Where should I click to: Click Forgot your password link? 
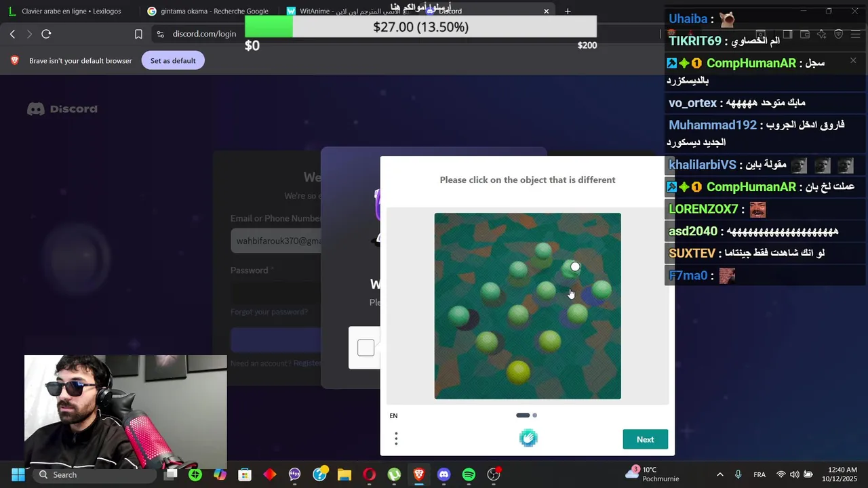[269, 312]
